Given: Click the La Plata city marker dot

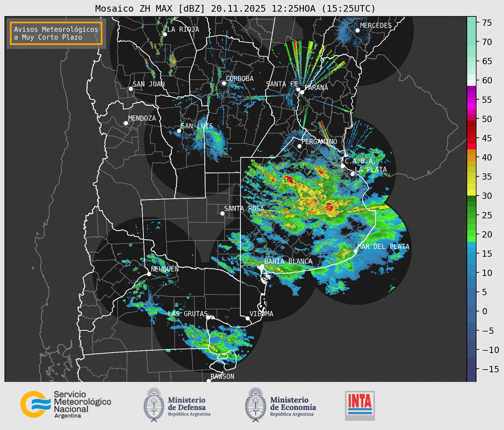Looking at the screenshot, I should [x=353, y=174].
